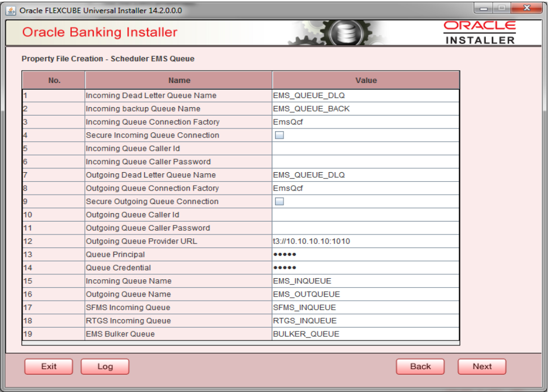This screenshot has width=548, height=392.
Task: Click the Incoming Queue Connection Factory label
Action: tap(153, 122)
